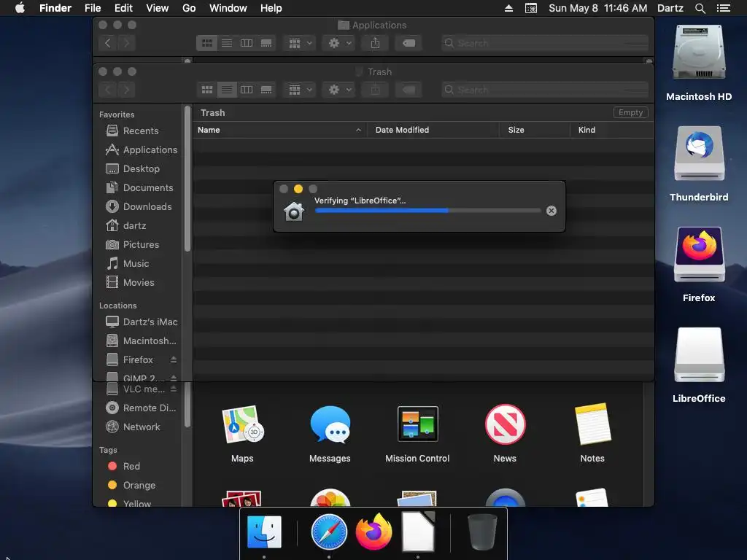
Task: Open the dartz home folder in sidebar
Action: [125, 225]
